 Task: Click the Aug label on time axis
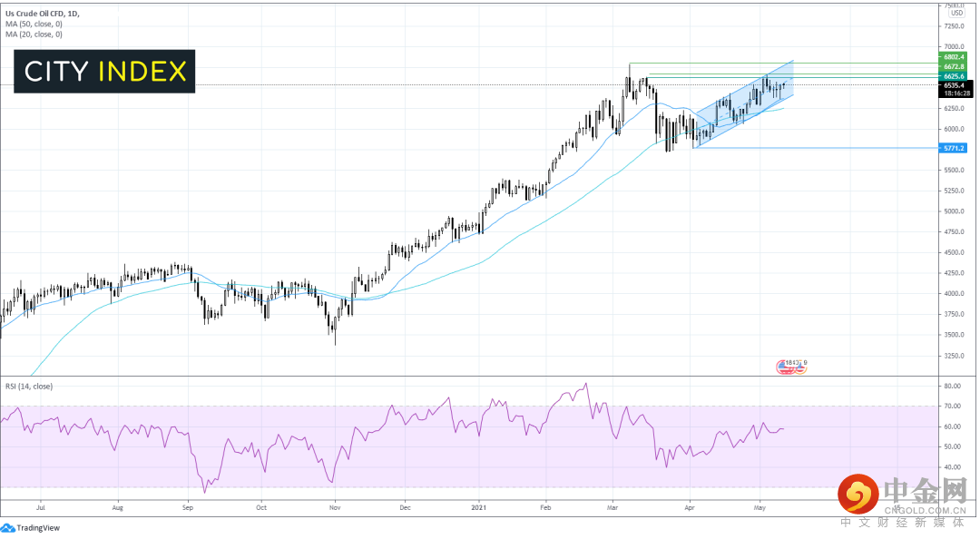(x=117, y=508)
